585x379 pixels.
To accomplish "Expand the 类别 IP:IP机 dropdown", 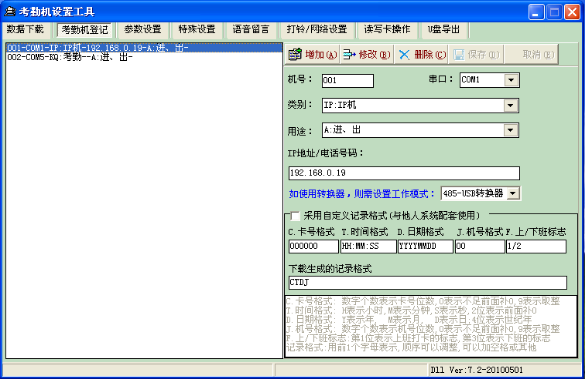I will pyautogui.click(x=510, y=106).
